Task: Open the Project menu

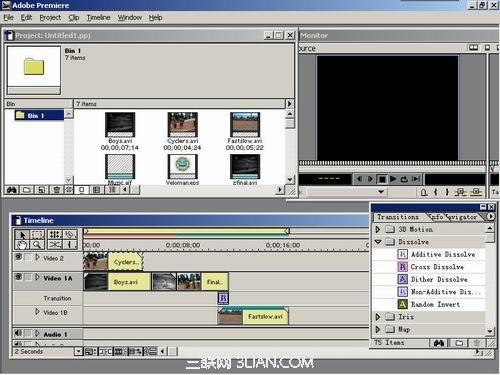Action: [50, 18]
